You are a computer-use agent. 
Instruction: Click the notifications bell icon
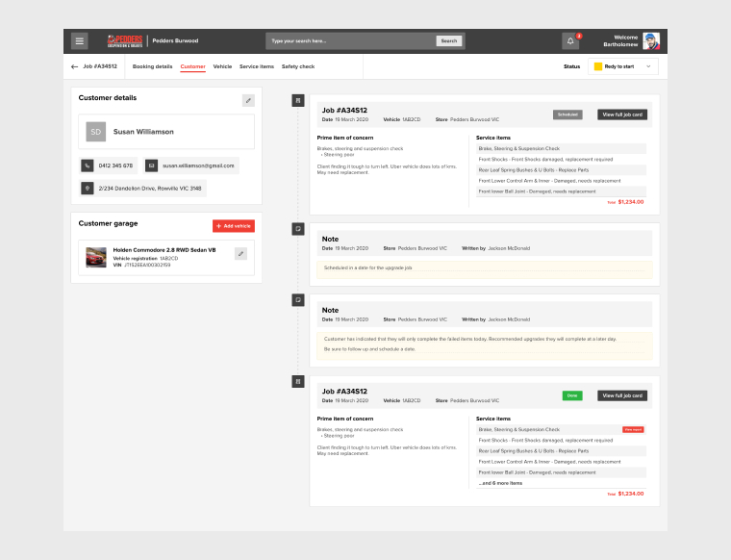[570, 41]
